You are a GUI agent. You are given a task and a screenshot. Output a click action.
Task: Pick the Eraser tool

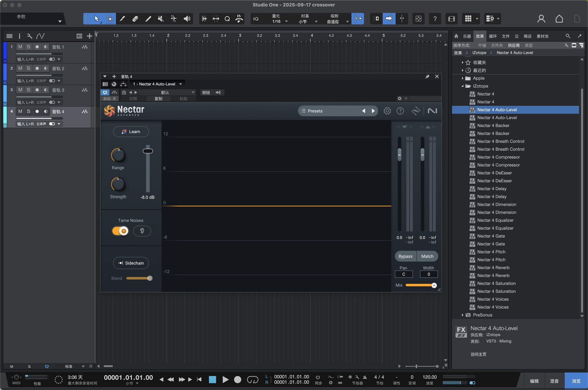coord(135,19)
